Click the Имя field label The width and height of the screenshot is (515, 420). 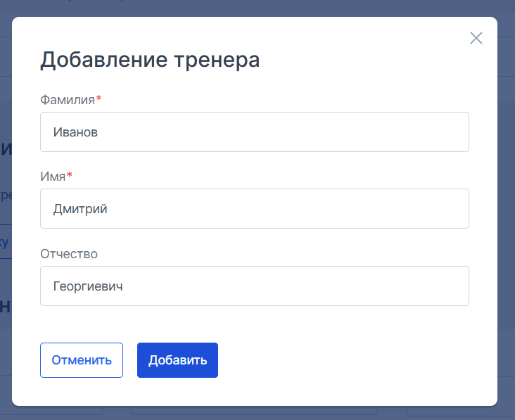point(53,177)
